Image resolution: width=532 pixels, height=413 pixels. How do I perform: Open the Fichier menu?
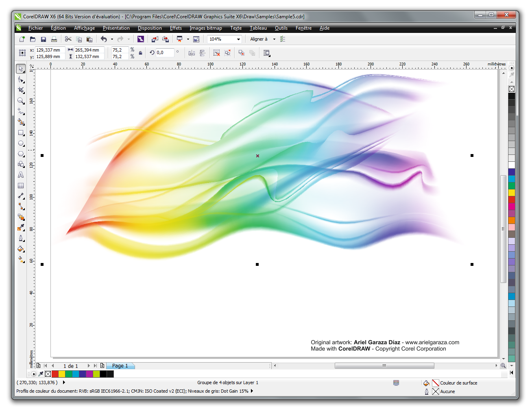pos(35,28)
